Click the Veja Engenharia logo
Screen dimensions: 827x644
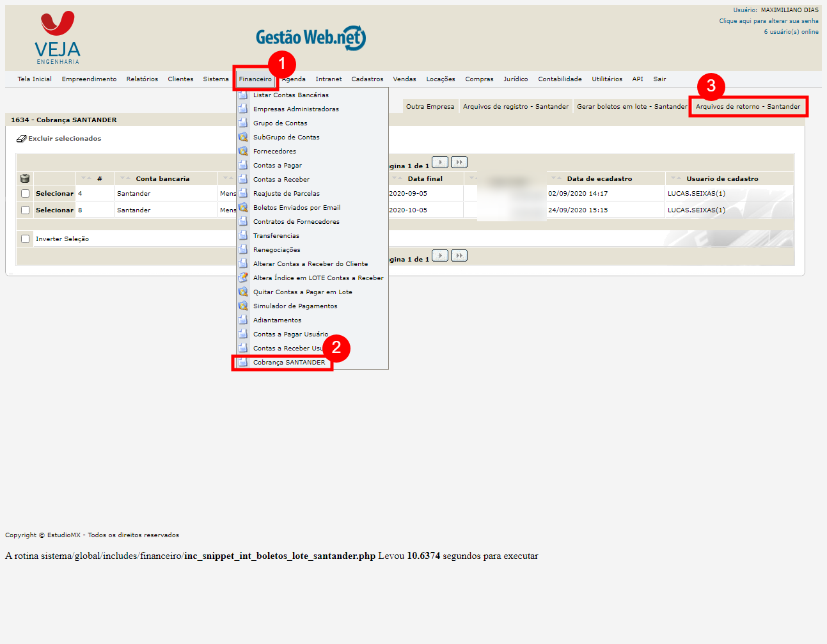click(x=58, y=37)
